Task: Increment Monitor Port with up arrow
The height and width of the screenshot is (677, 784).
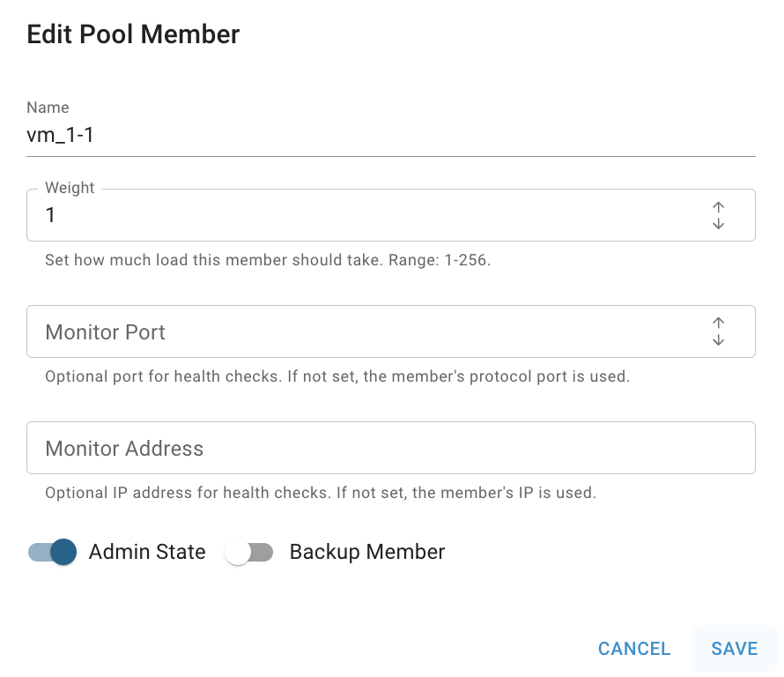Action: pyautogui.click(x=719, y=323)
